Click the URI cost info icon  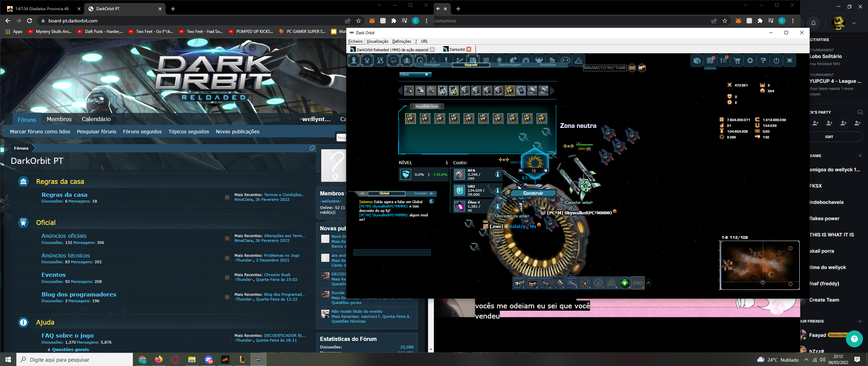pos(498,190)
